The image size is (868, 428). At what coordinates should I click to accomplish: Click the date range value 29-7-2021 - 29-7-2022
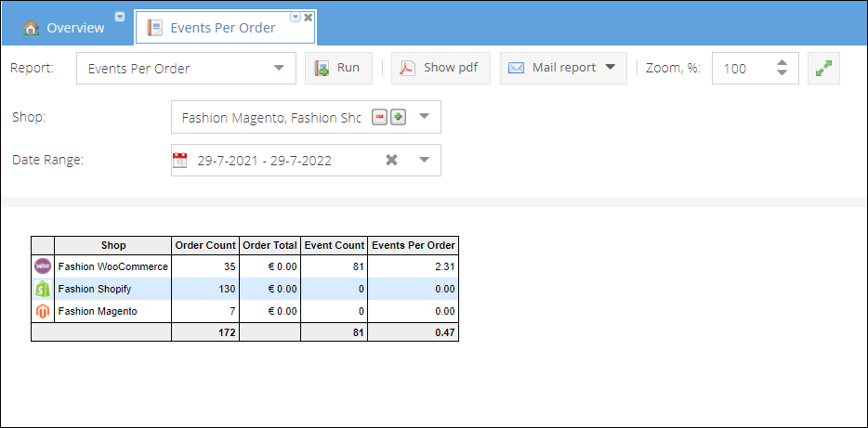265,161
